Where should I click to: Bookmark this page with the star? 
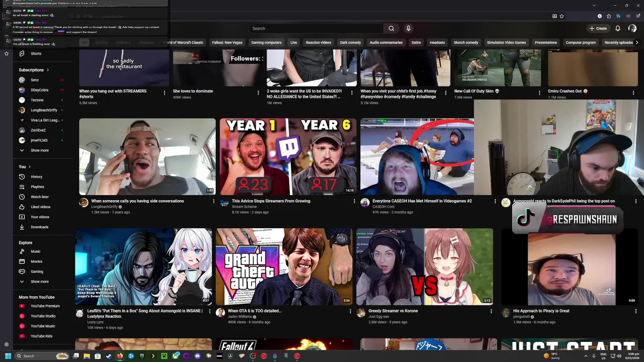(561, 16)
